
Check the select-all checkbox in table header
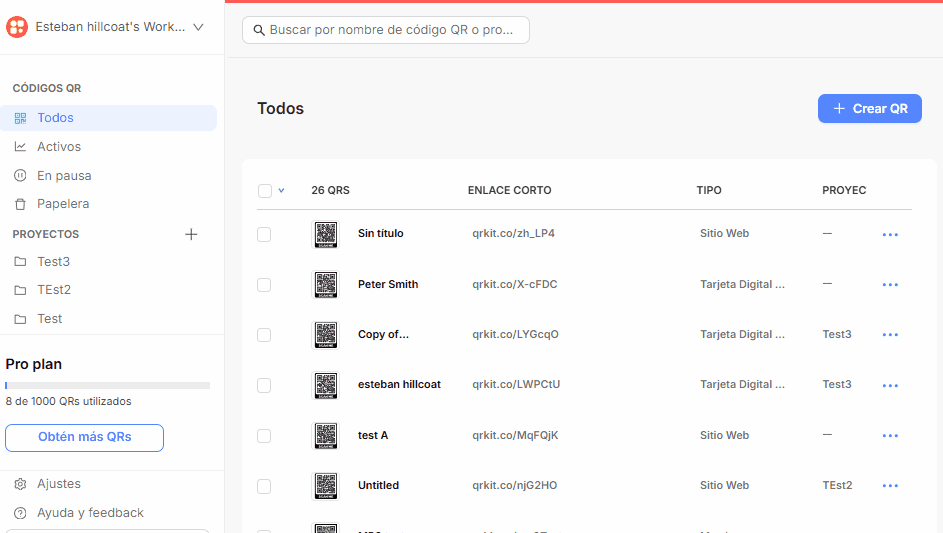coord(265,191)
